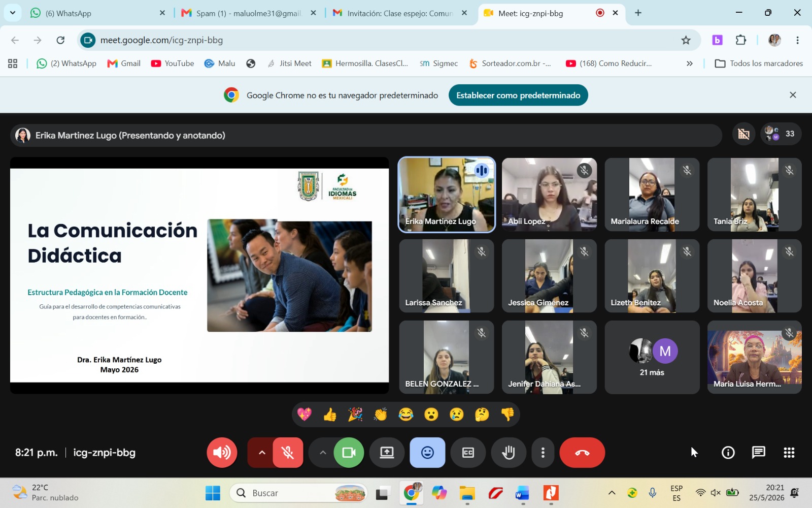Open more options three-dot menu

(543, 452)
